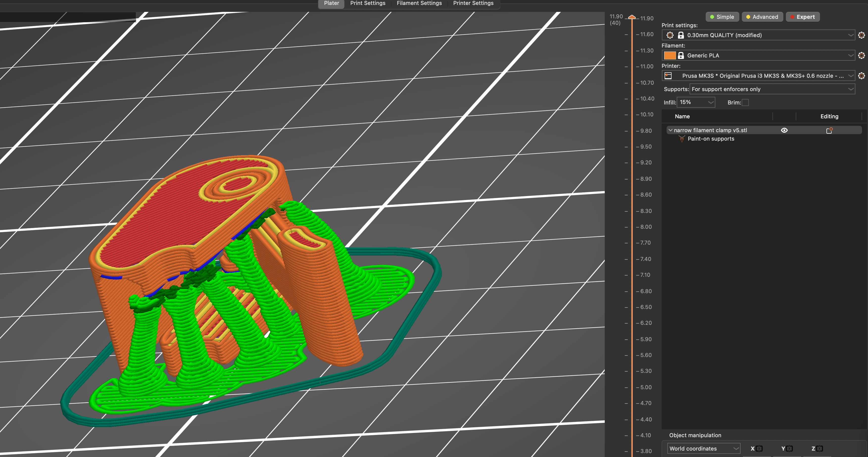868x457 pixels.
Task: Open printer preset editor cog icon
Action: (x=861, y=76)
